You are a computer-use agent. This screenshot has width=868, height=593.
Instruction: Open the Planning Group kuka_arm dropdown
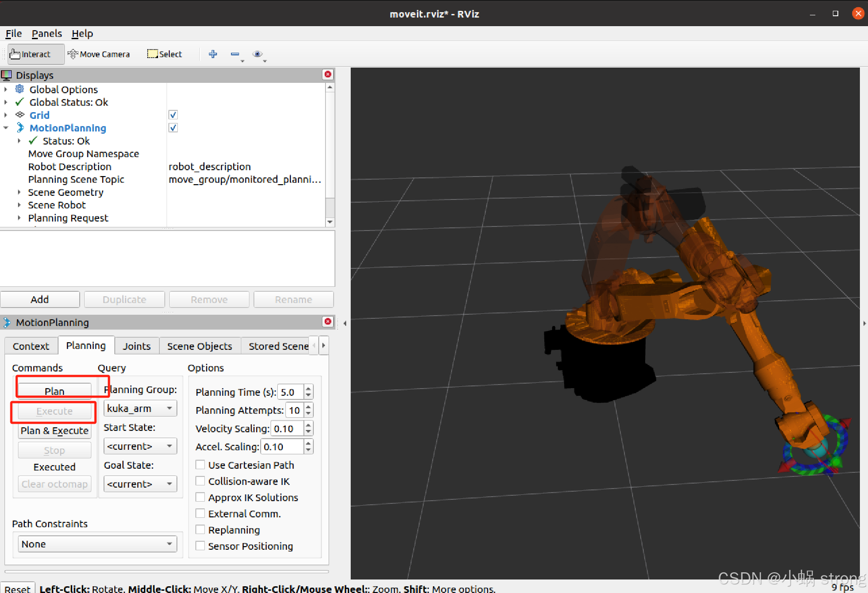pyautogui.click(x=140, y=408)
